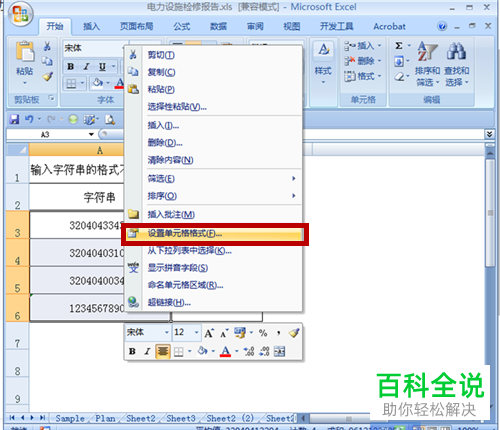This screenshot has width=500, height=430.
Task: Switch to the Plan worksheet tab
Action: [x=105, y=418]
